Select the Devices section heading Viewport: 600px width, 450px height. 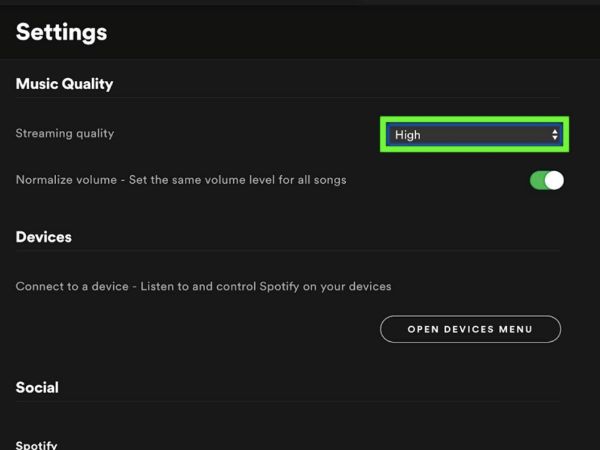[43, 237]
